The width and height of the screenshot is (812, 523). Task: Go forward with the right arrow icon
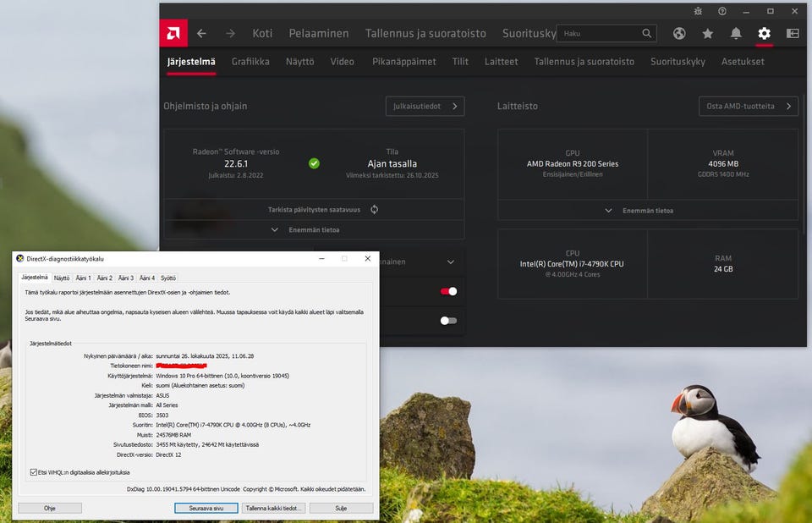click(230, 33)
